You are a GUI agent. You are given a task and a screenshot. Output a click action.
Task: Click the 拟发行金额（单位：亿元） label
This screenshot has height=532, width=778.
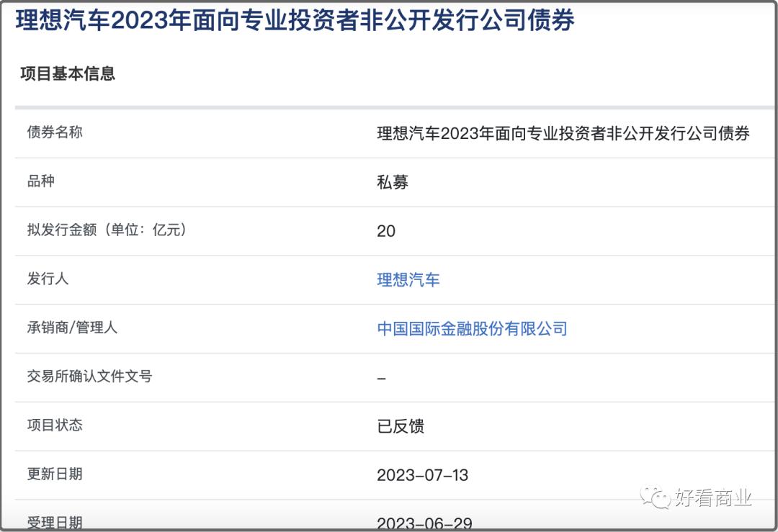pyautogui.click(x=107, y=230)
